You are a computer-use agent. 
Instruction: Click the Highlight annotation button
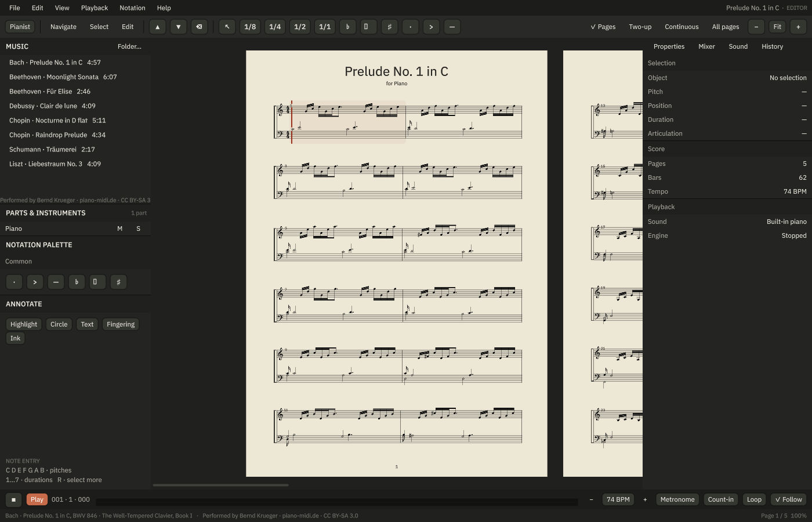(x=24, y=324)
